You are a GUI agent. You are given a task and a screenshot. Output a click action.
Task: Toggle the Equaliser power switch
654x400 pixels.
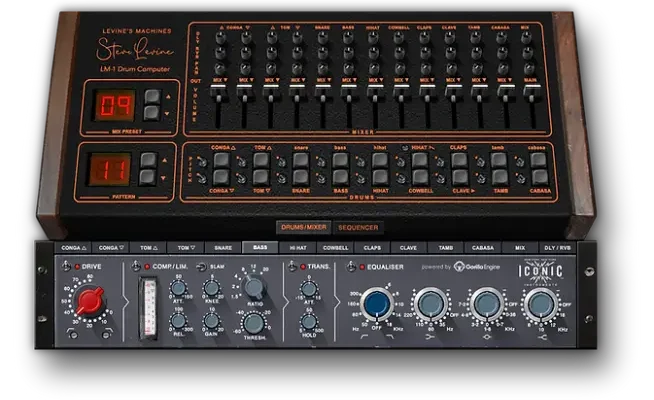coord(351,266)
